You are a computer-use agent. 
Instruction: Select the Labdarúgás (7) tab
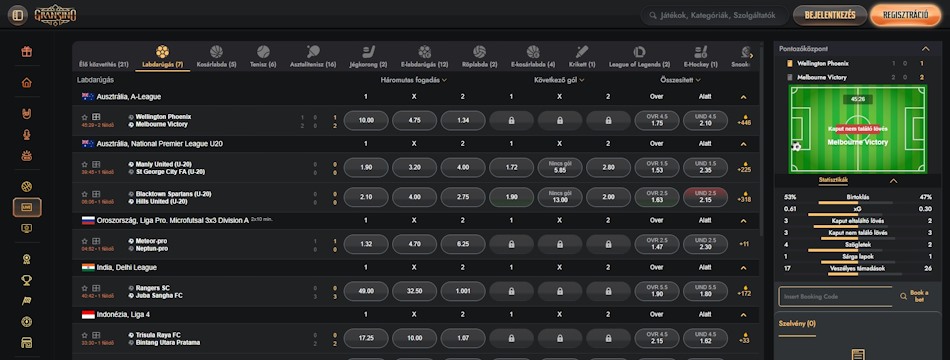[162, 56]
